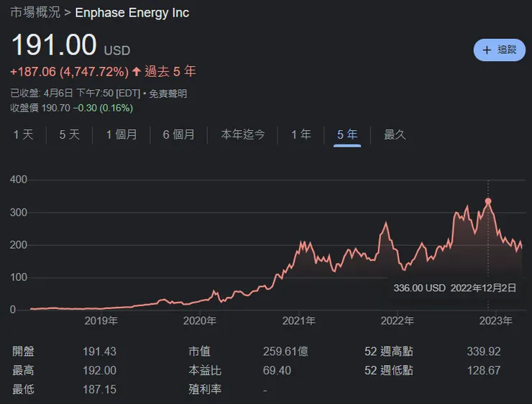
Task: Click the 2023年 axis label
Action: tap(495, 321)
